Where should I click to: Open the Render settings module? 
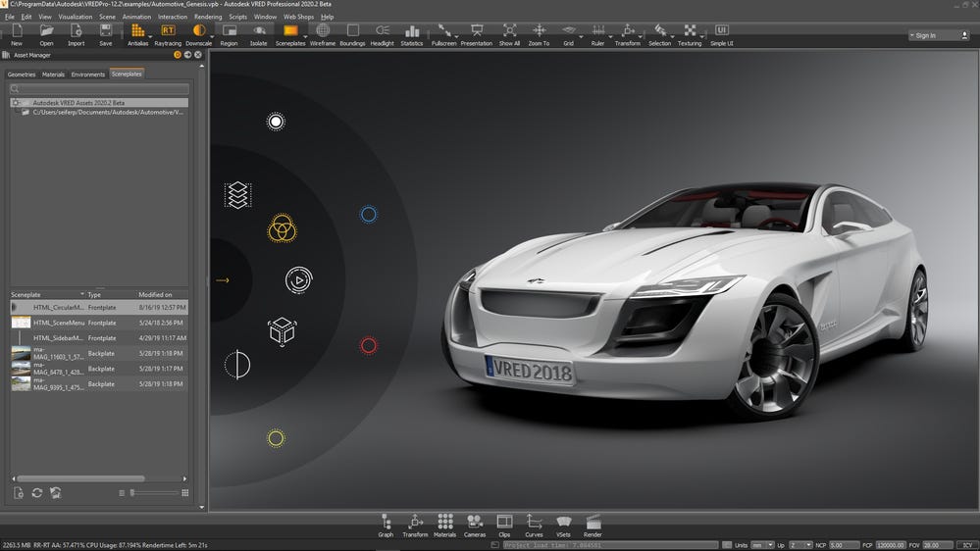593,526
